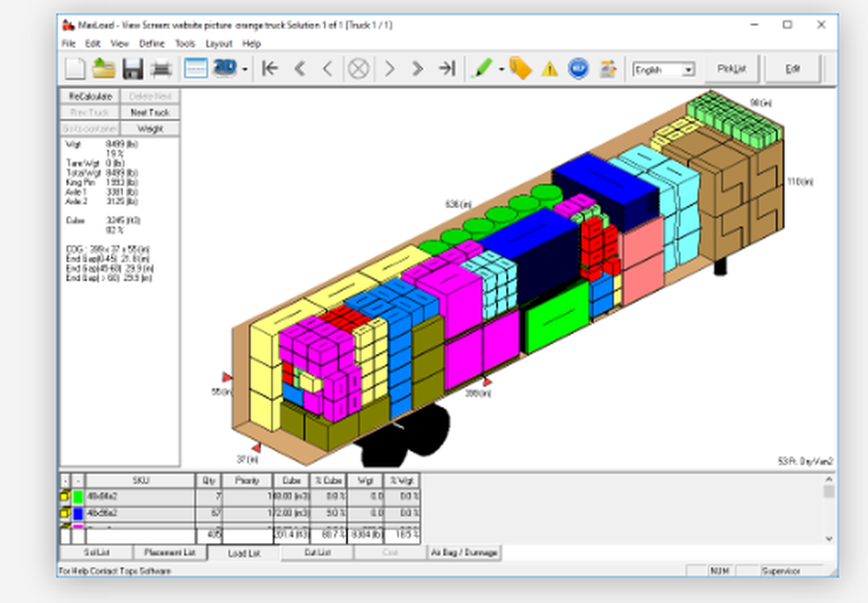Click the Edit toolbar button
This screenshot has width=868, height=603.
(x=792, y=69)
